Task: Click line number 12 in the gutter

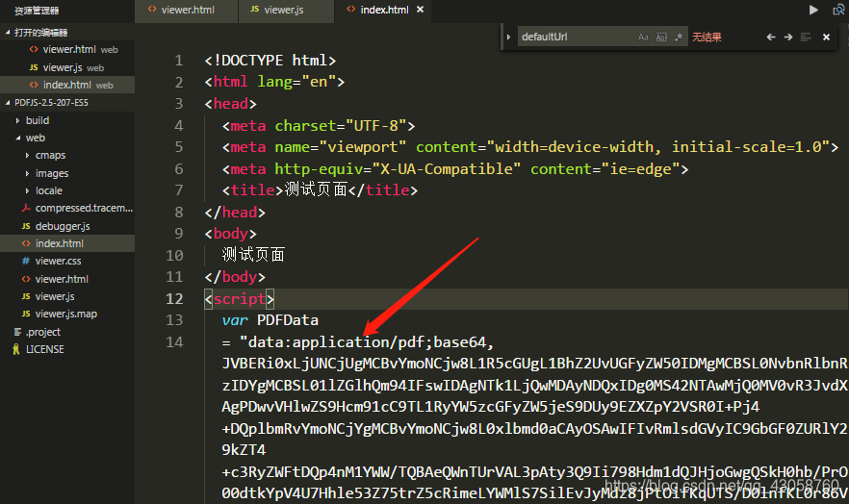Action: (x=174, y=298)
